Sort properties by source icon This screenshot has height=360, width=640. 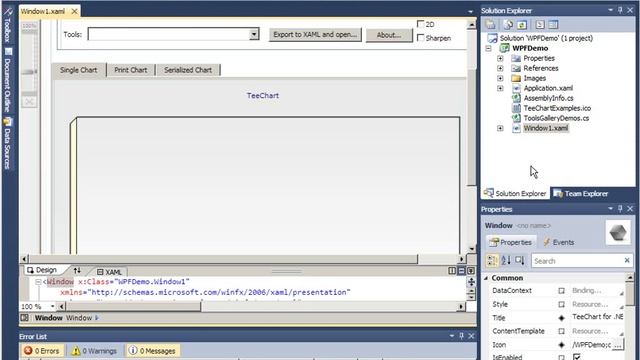click(x=520, y=260)
